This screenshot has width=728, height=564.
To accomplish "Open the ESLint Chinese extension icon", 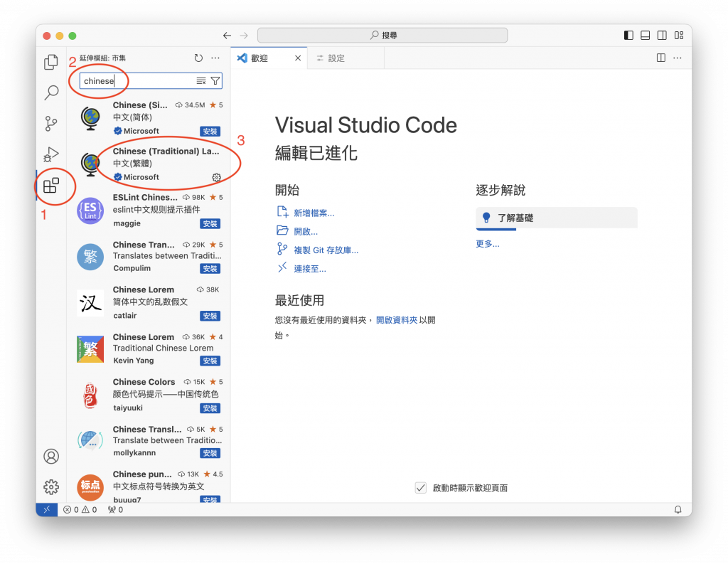I will [90, 211].
